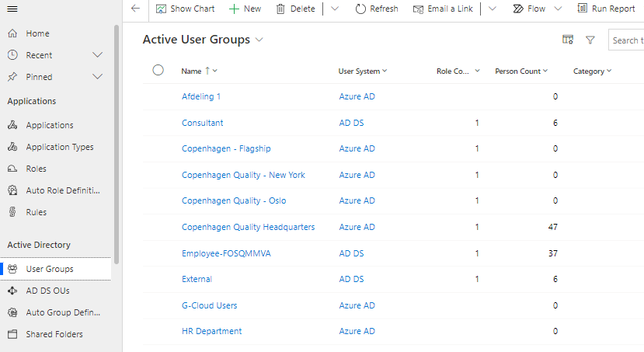
Task: Open the User System column dropdown
Action: tap(385, 71)
